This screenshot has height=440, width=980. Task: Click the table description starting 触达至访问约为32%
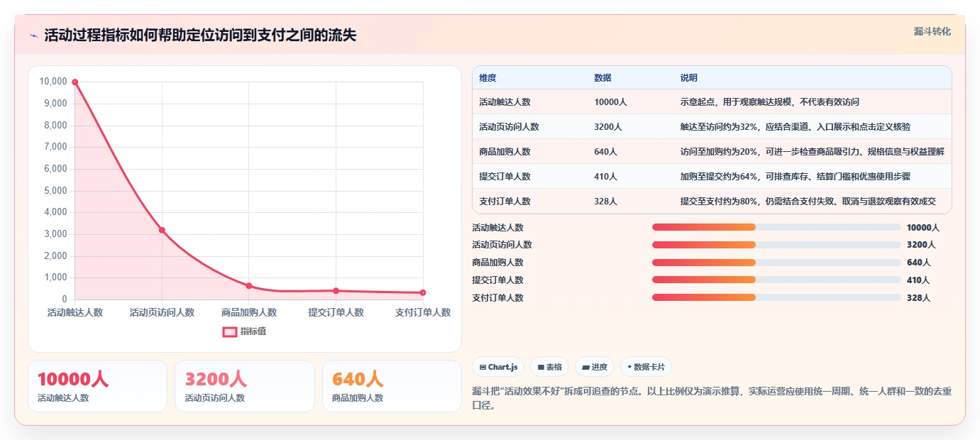click(x=795, y=127)
